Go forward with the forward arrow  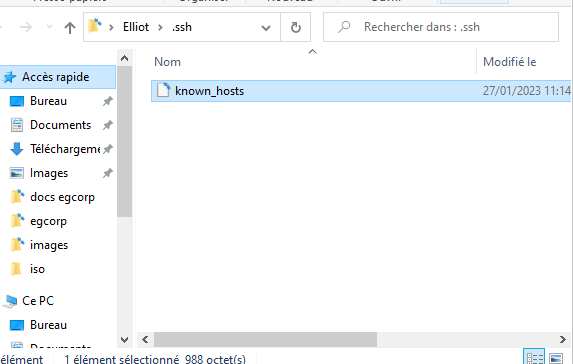(26, 27)
